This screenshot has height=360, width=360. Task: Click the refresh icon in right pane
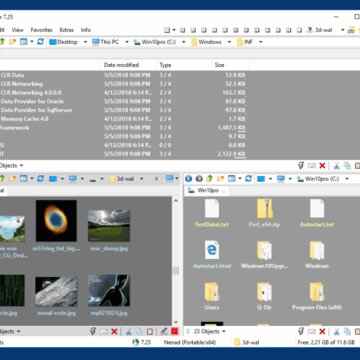pos(248,179)
